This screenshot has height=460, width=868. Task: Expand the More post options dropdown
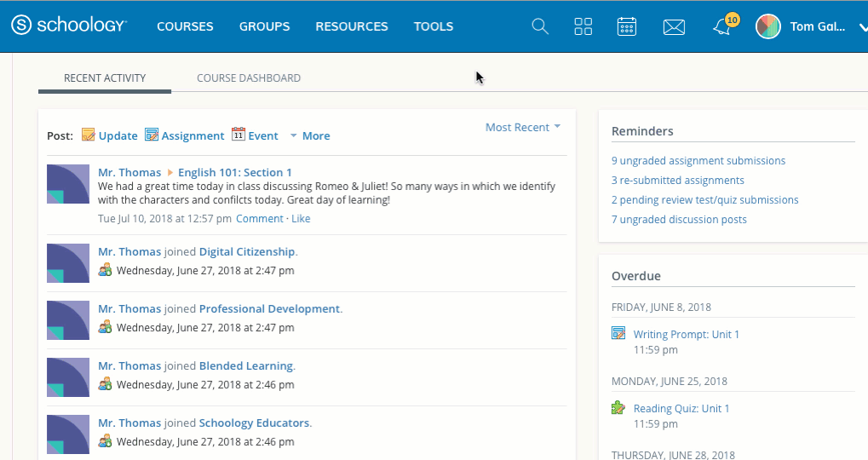[310, 135]
